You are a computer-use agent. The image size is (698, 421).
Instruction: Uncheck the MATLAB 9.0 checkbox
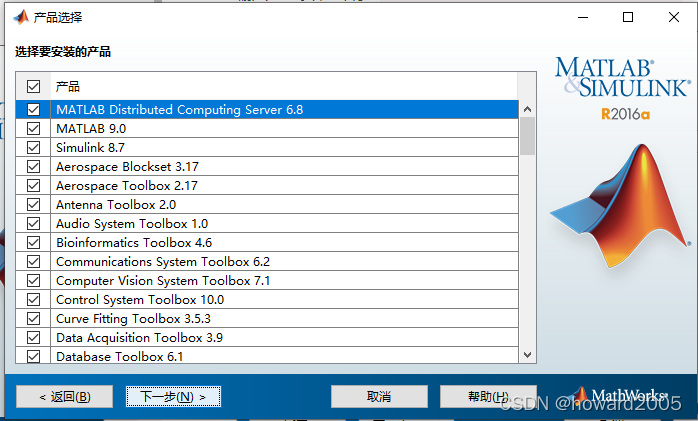point(33,129)
